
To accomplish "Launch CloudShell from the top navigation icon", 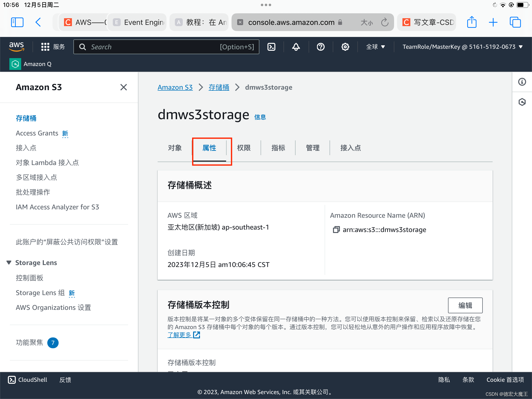I will [271, 47].
